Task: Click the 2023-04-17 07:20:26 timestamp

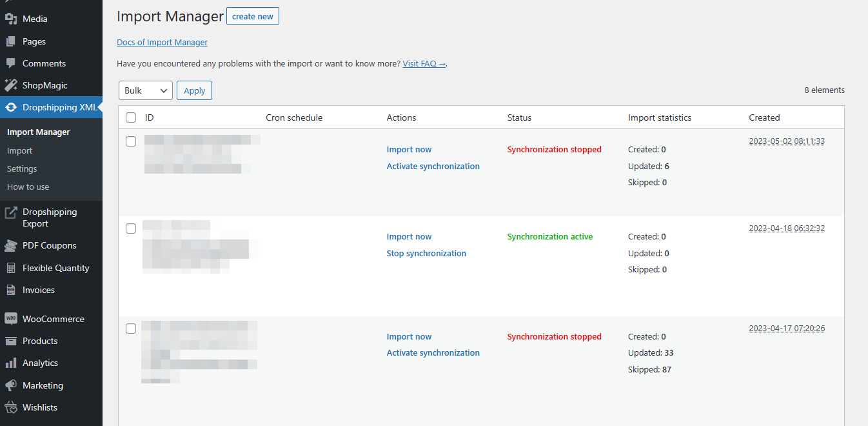Action: point(787,328)
